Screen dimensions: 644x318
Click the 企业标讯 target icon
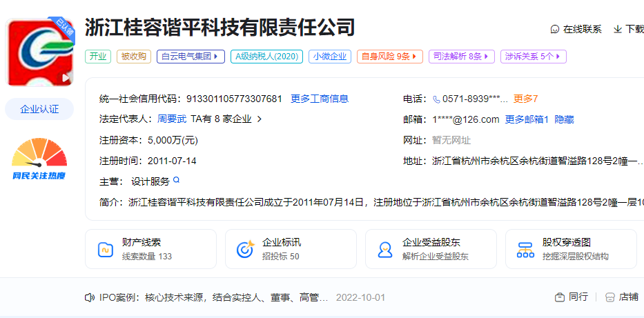pos(246,250)
